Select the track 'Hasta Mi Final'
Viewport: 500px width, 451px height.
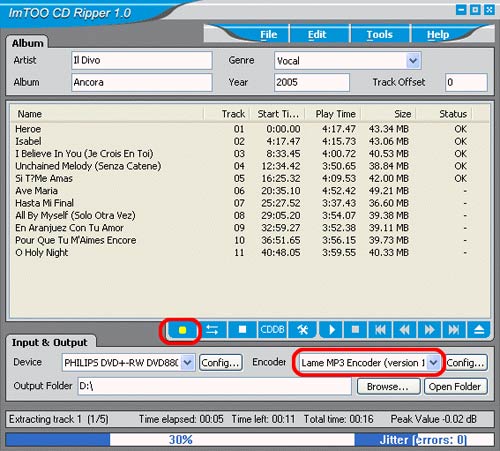(44, 203)
